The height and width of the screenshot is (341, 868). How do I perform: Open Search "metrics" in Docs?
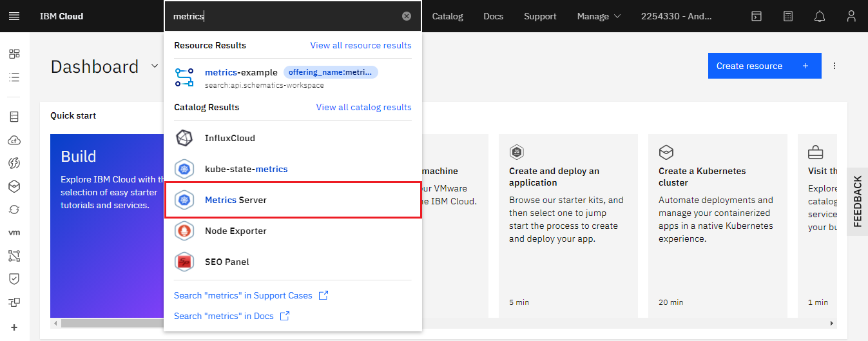pyautogui.click(x=231, y=316)
